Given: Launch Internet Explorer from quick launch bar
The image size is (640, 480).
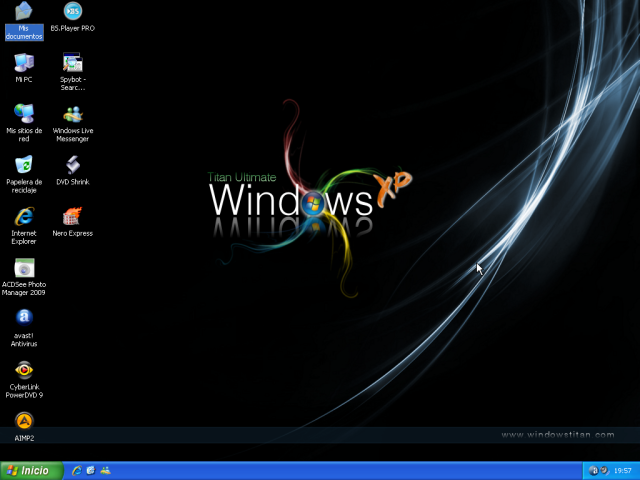Looking at the screenshot, I should [x=77, y=471].
